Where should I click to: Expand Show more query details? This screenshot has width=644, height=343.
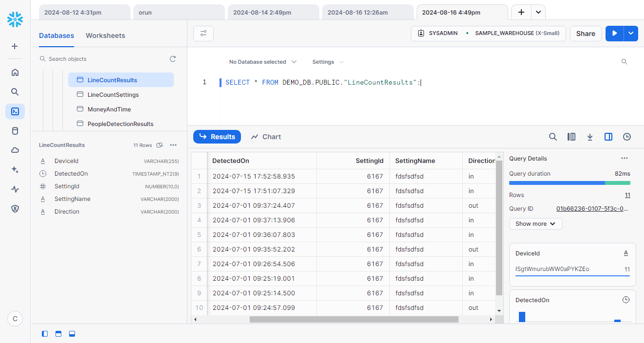click(x=535, y=224)
